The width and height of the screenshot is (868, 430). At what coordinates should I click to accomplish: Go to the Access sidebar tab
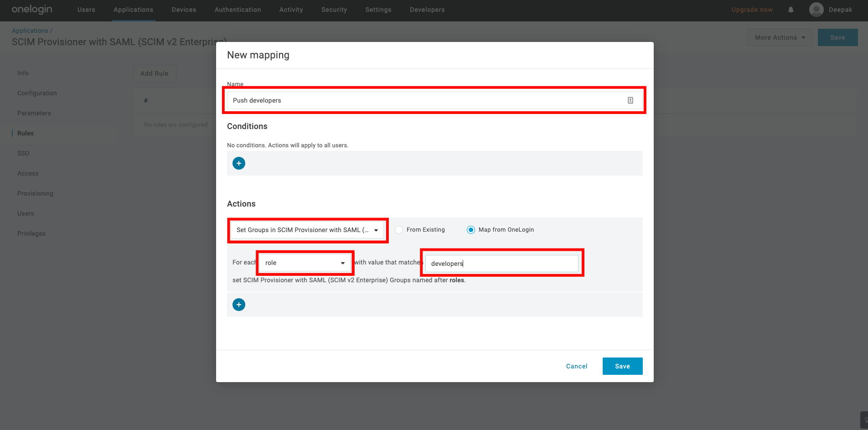tap(28, 173)
